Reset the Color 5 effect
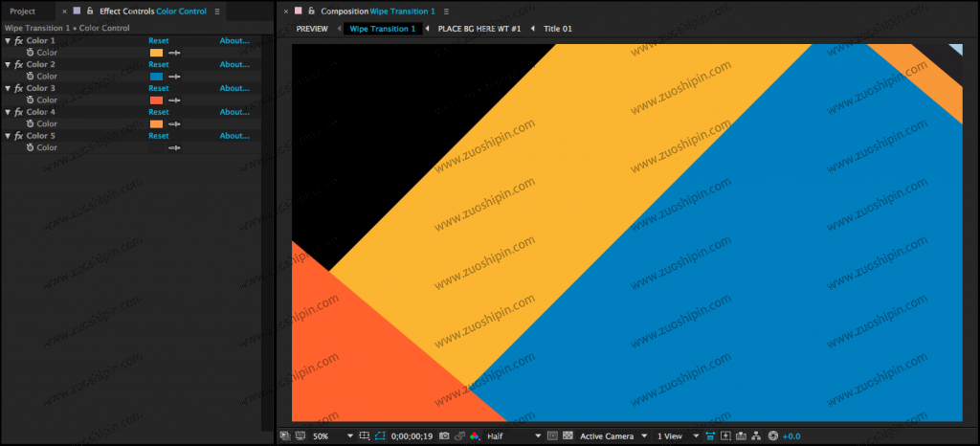 click(159, 136)
